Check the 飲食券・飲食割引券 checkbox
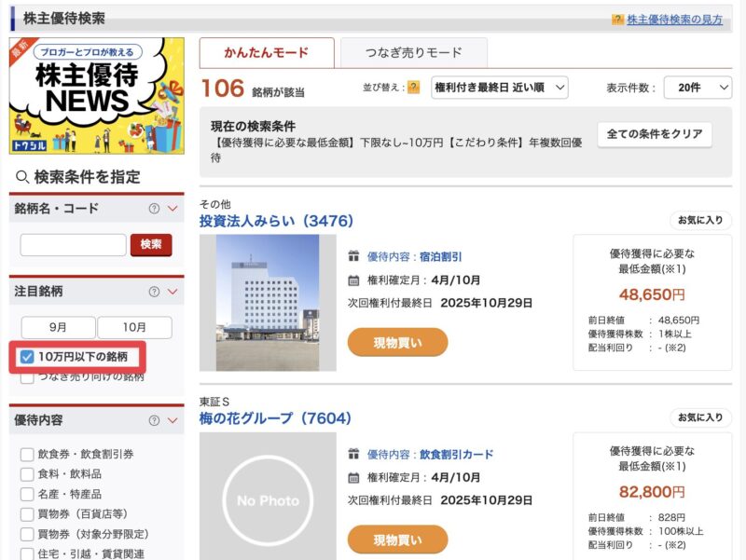The width and height of the screenshot is (746, 560). [x=27, y=454]
